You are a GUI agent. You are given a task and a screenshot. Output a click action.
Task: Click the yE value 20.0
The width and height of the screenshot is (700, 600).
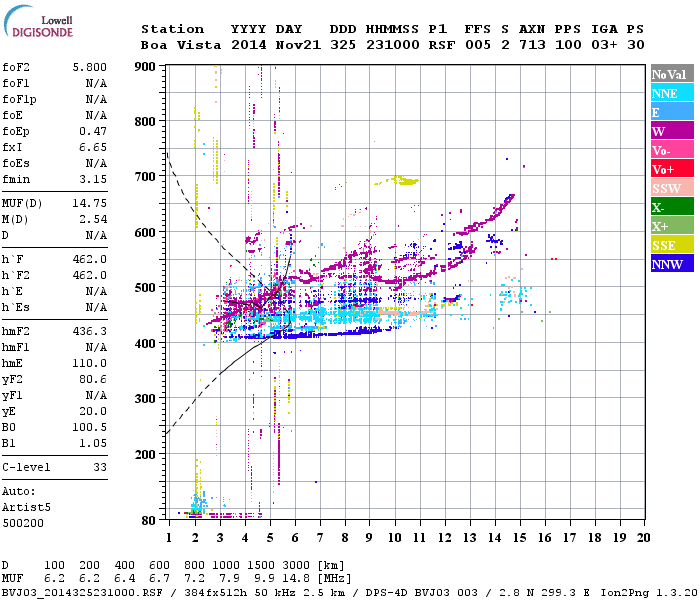[x=93, y=412]
